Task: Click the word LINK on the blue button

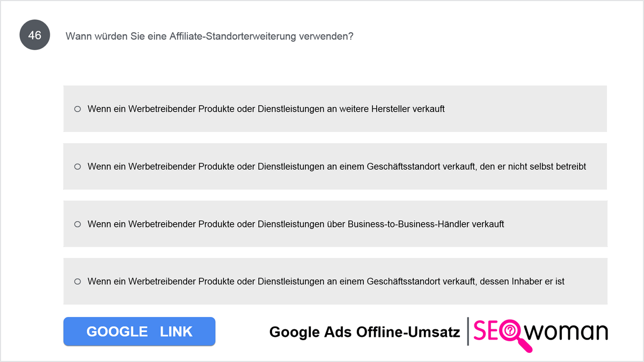Action: tap(176, 331)
